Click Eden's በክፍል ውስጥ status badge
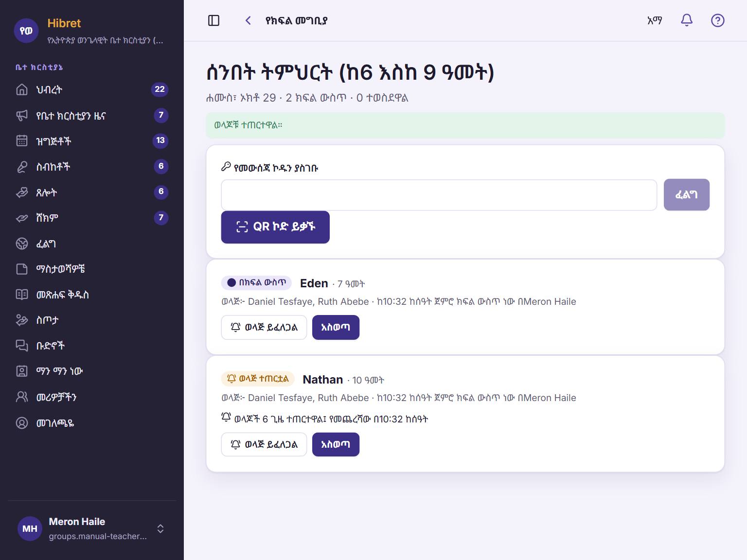 coord(256,282)
